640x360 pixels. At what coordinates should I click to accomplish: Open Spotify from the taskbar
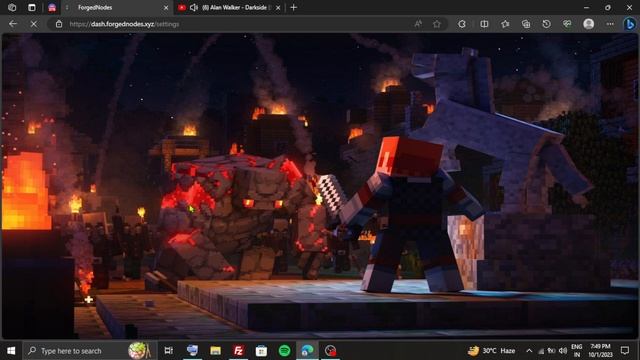point(284,351)
